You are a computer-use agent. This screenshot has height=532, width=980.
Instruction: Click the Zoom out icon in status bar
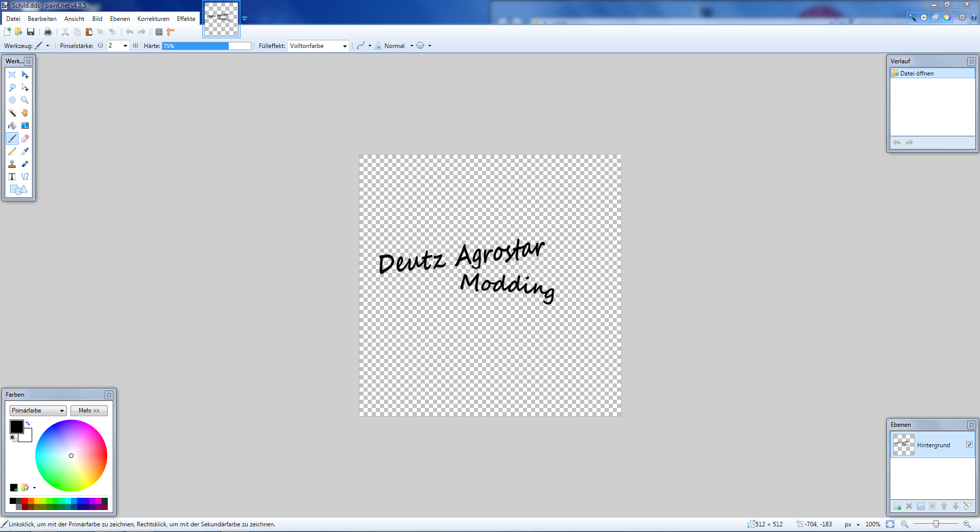[904, 524]
